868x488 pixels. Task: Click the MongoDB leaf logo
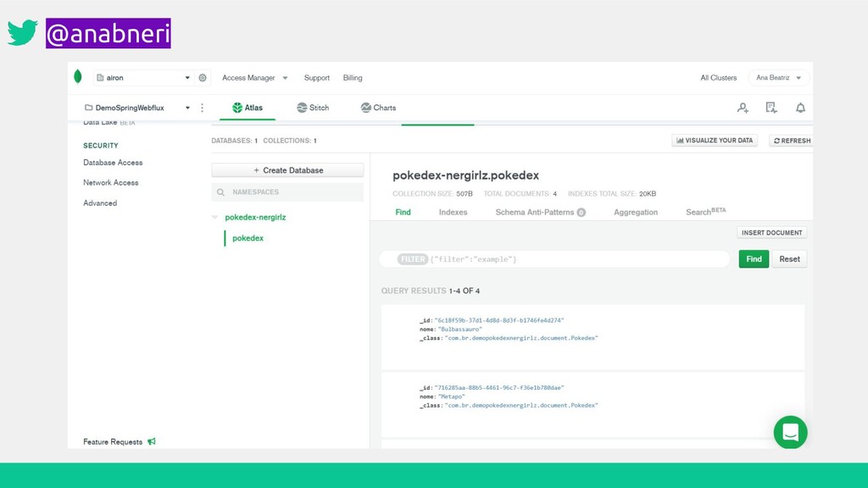click(x=78, y=77)
